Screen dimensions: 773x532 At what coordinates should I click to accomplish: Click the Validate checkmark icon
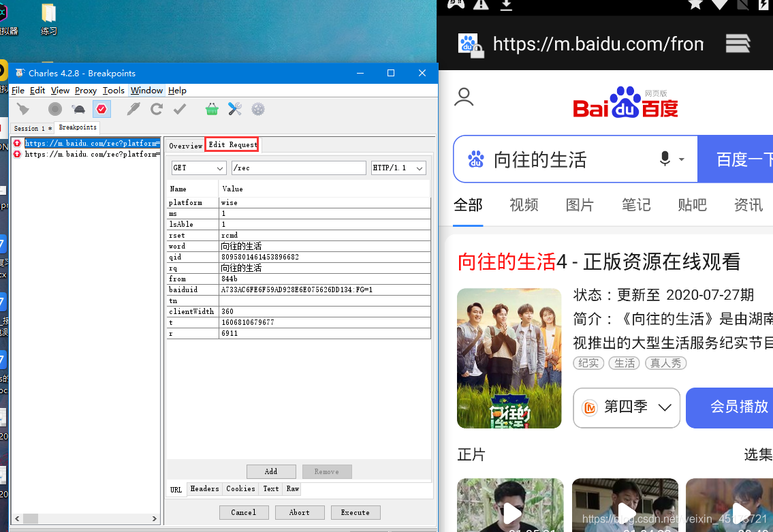pos(180,109)
